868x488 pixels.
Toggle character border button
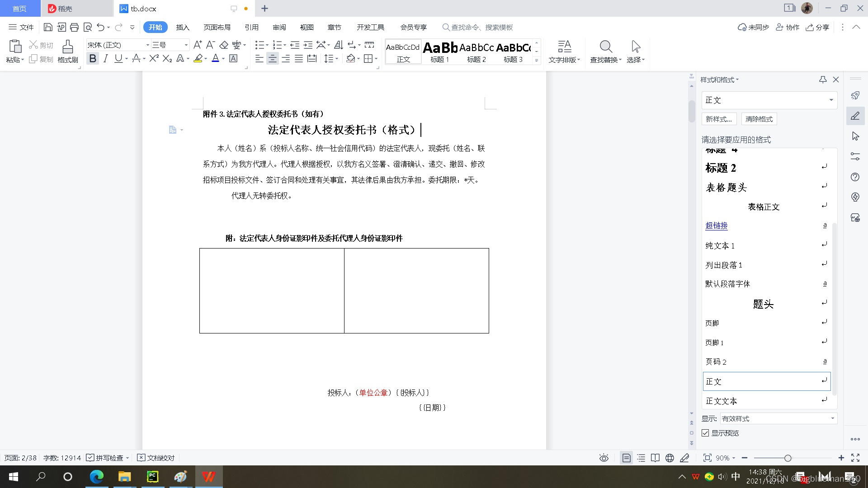233,58
